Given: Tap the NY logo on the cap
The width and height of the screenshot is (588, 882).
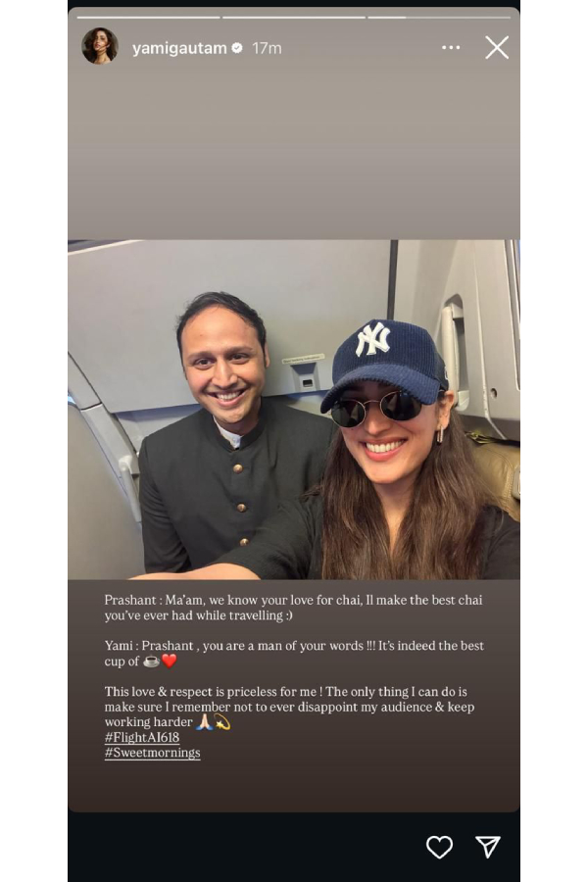Looking at the screenshot, I should tap(372, 339).
